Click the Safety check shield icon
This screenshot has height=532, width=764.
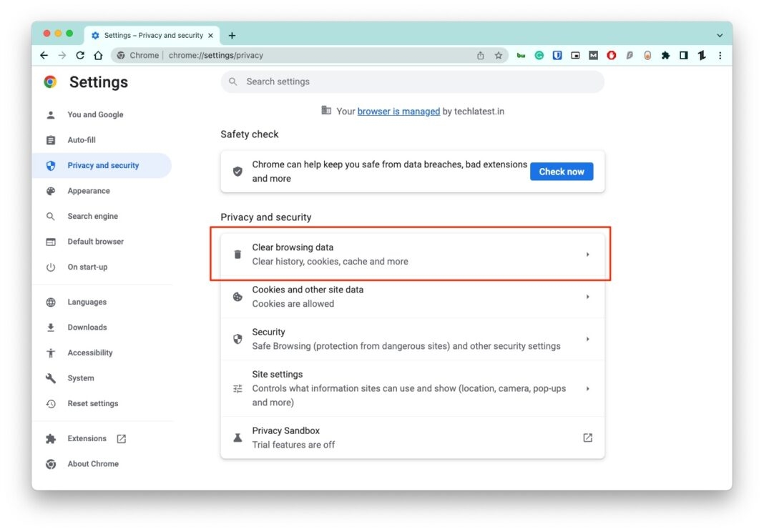237,171
